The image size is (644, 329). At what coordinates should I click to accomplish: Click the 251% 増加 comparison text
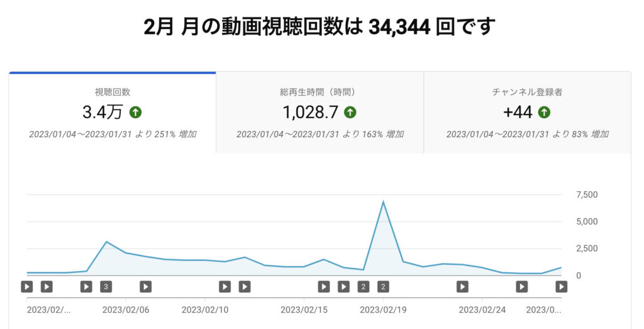pos(176,134)
